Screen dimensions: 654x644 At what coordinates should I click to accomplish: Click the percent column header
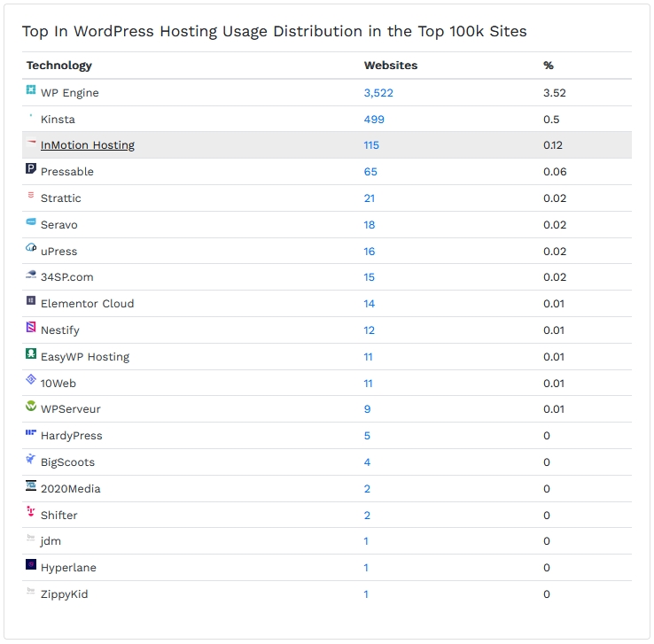click(549, 66)
